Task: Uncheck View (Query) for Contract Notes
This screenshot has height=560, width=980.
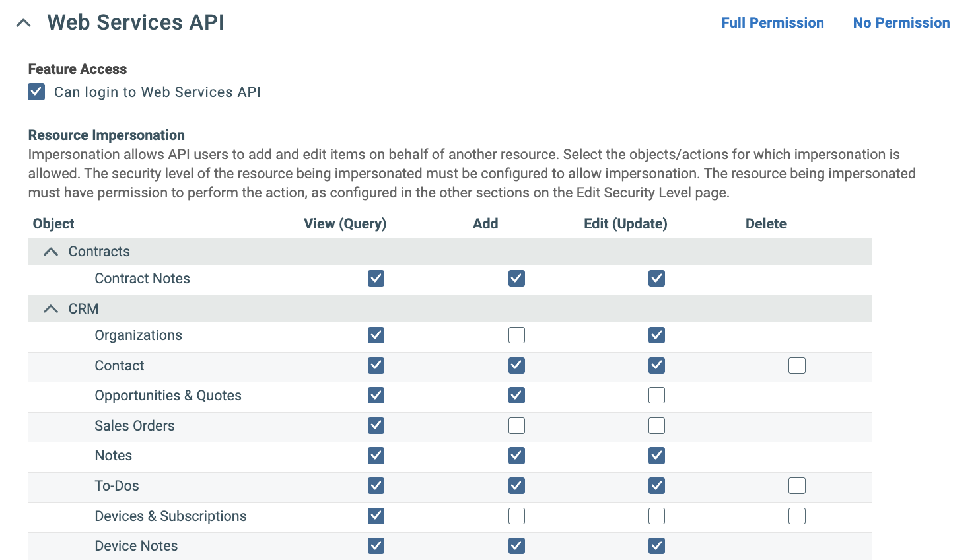Action: click(376, 278)
